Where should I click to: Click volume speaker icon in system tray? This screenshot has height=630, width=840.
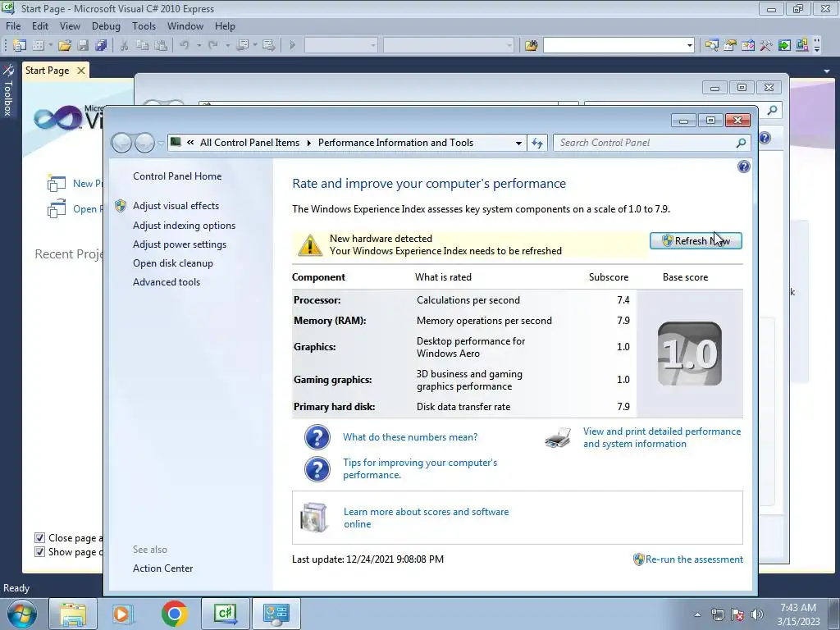757,614
